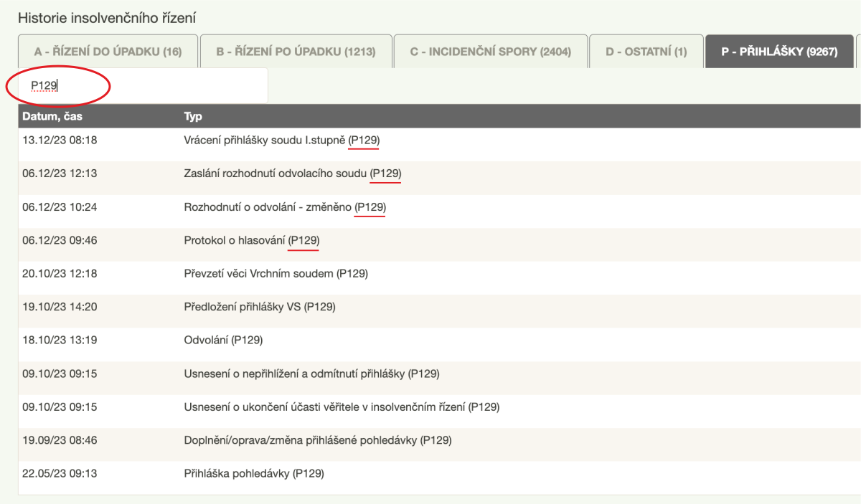Open Vrácení přihlášky soudu I.stupně entry
The width and height of the screenshot is (861, 504).
(281, 141)
